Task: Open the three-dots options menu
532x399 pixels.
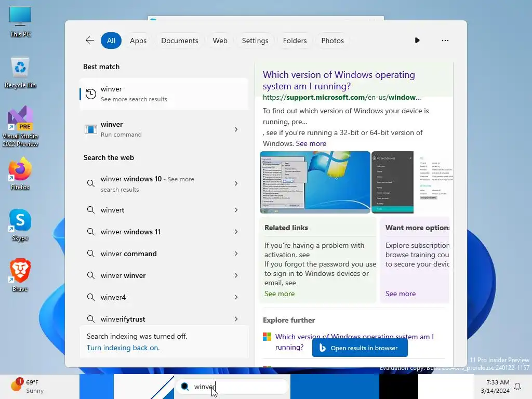Action: (x=445, y=41)
